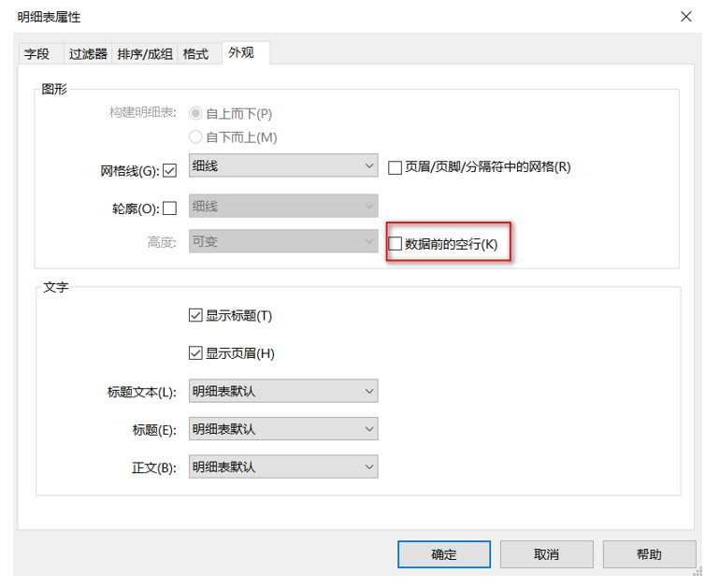
Task: Disable the 显示页眉(H) checkbox
Action: click(x=195, y=353)
